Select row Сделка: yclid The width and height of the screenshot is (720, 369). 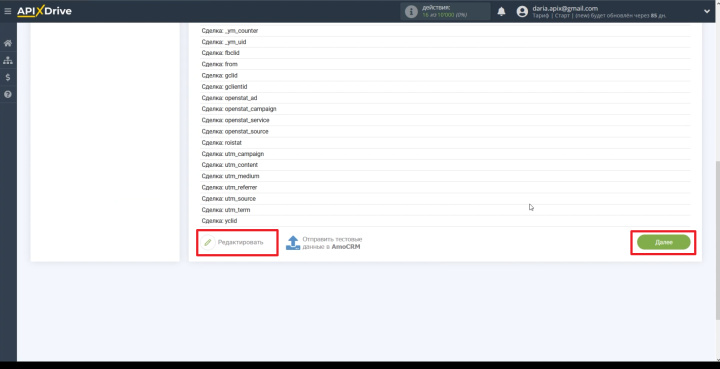pyautogui.click(x=445, y=221)
